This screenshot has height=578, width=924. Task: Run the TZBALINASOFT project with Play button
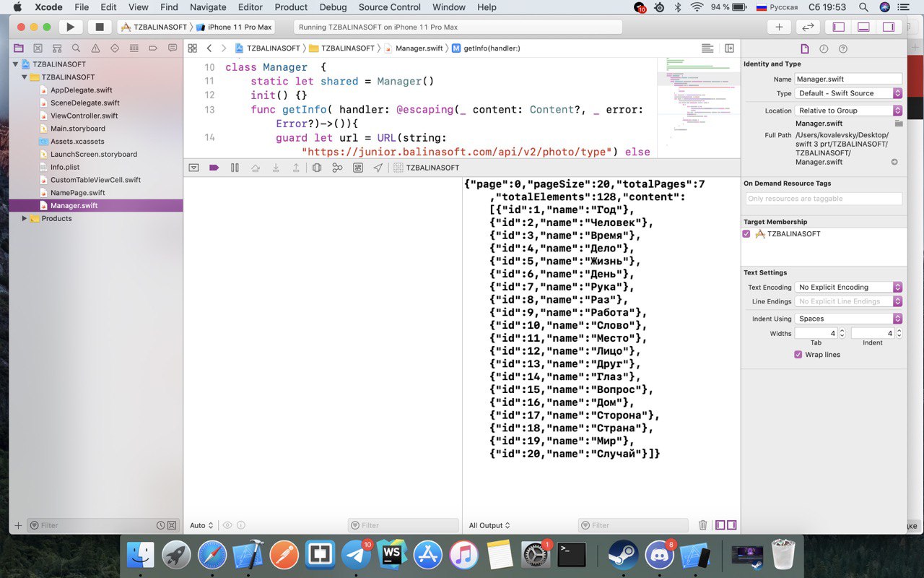(x=70, y=27)
